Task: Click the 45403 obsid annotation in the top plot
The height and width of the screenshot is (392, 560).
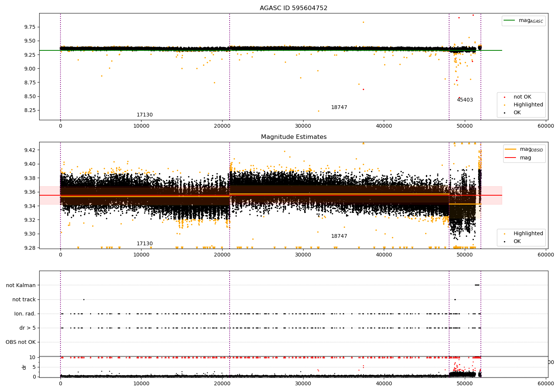Action: [465, 100]
